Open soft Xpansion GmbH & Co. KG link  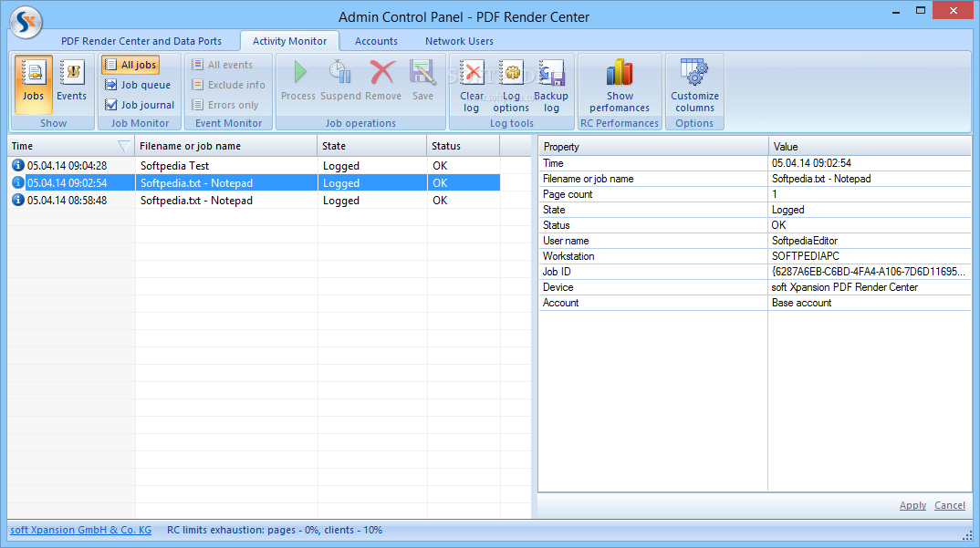pos(80,530)
